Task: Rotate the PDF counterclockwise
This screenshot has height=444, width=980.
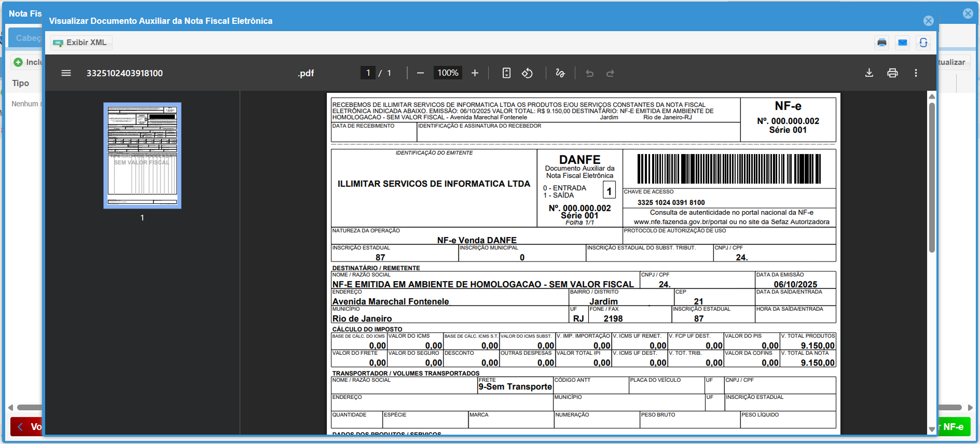Action: (x=527, y=73)
